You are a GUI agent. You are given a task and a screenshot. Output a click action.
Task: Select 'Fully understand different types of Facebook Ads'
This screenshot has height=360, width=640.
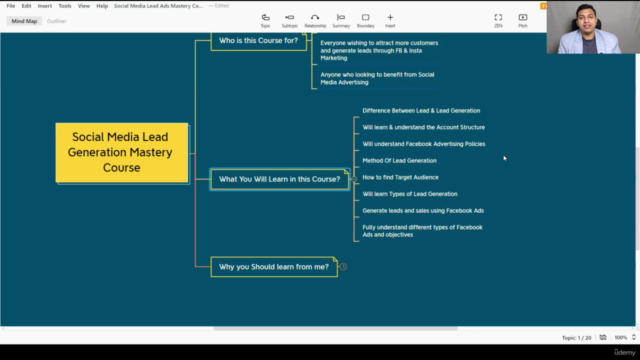pos(422,231)
